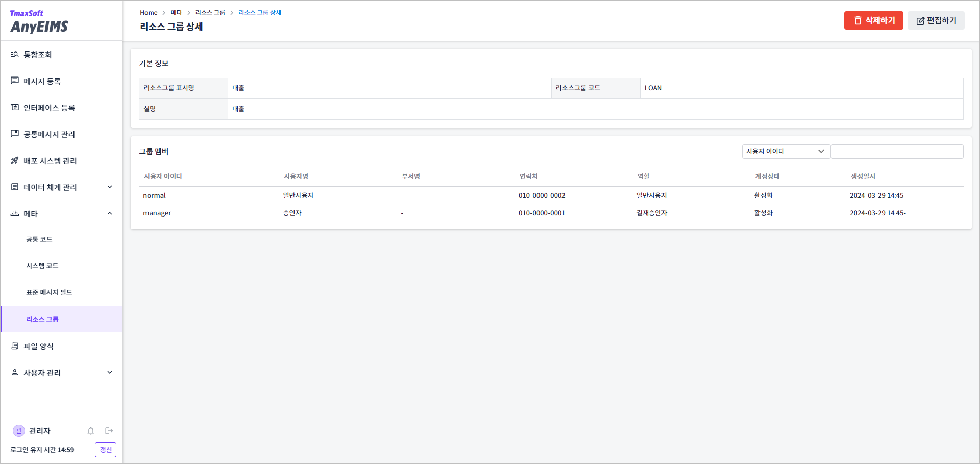Click the 배포 시스템 관리 rocket icon
The image size is (980, 464).
pos(15,161)
